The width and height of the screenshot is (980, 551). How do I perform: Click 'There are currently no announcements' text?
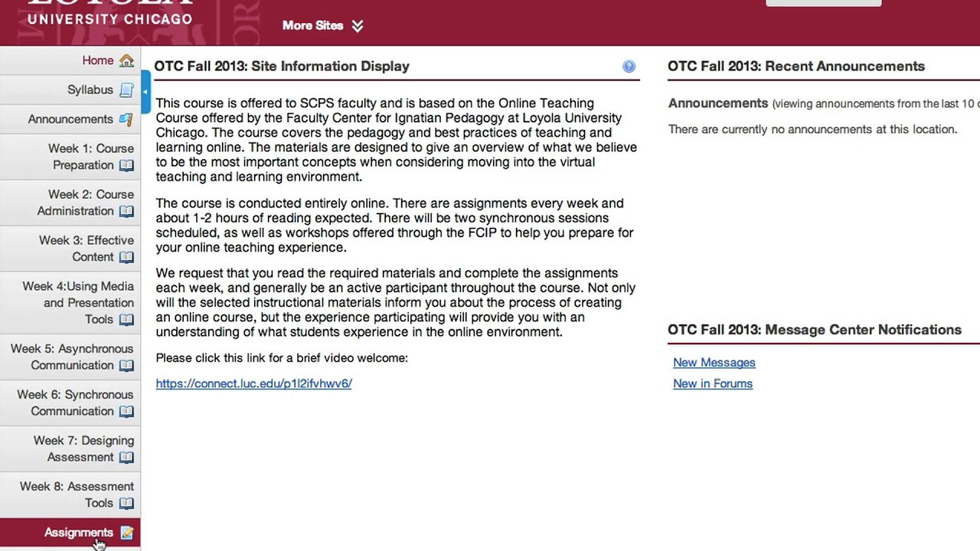pos(813,129)
